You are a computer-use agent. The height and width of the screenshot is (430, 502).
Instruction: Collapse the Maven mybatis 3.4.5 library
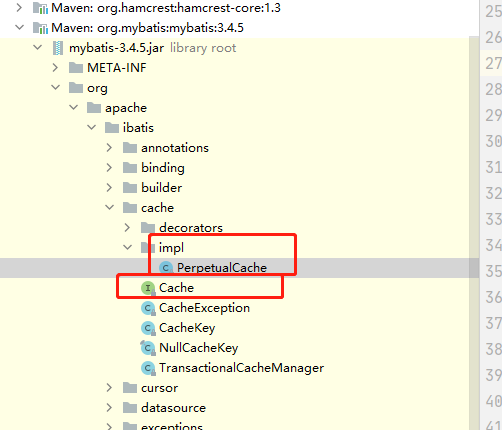point(20,27)
